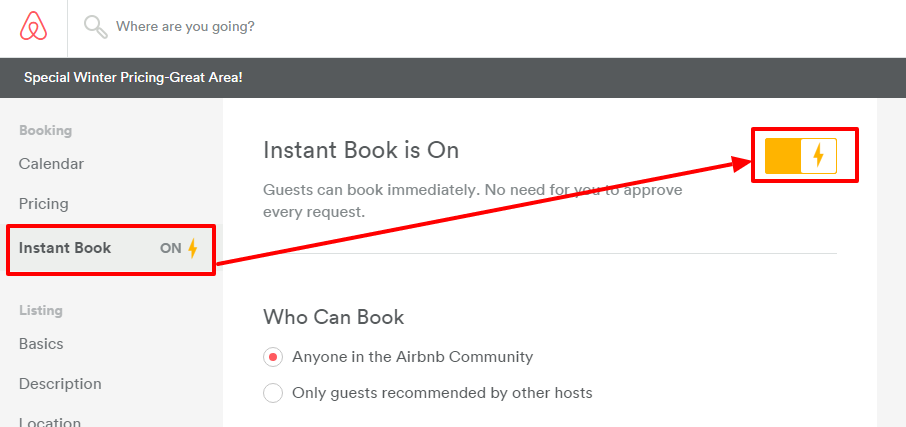Select Instant Book sidebar item
The height and width of the screenshot is (427, 906).
pos(65,248)
